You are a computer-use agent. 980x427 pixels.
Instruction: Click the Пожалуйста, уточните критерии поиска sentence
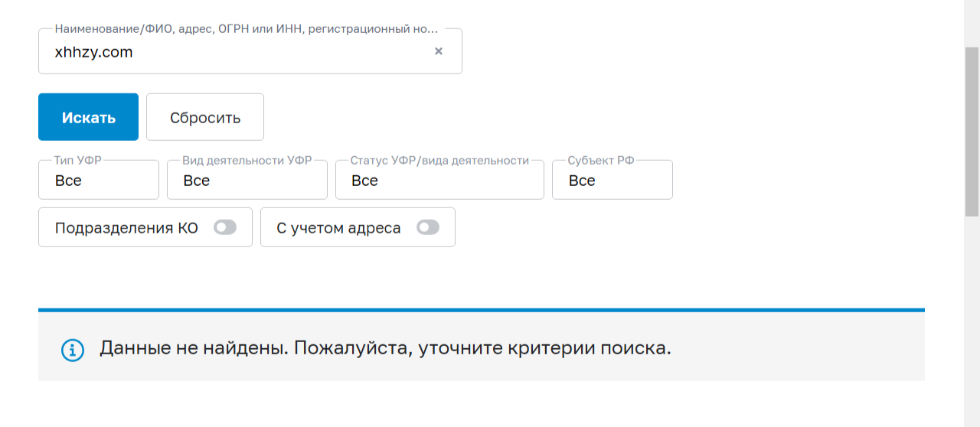pos(483,349)
